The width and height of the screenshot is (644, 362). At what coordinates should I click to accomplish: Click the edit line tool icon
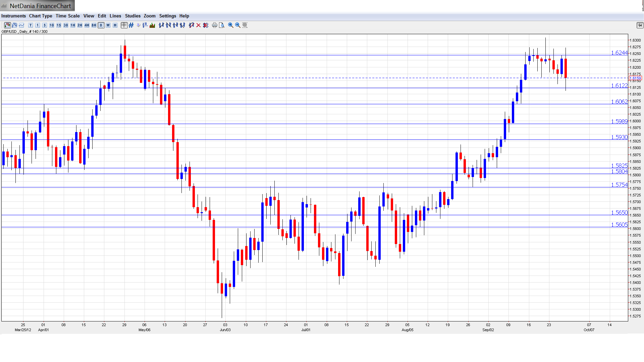click(192, 25)
